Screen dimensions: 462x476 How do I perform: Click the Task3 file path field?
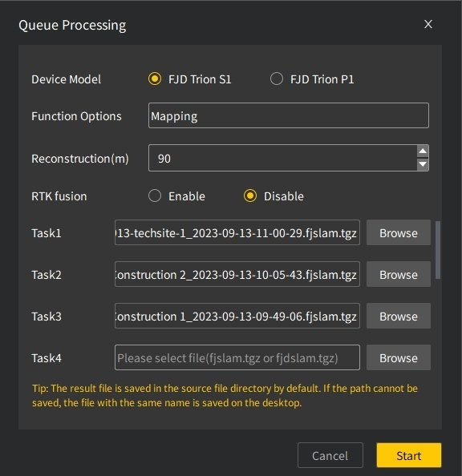(237, 316)
